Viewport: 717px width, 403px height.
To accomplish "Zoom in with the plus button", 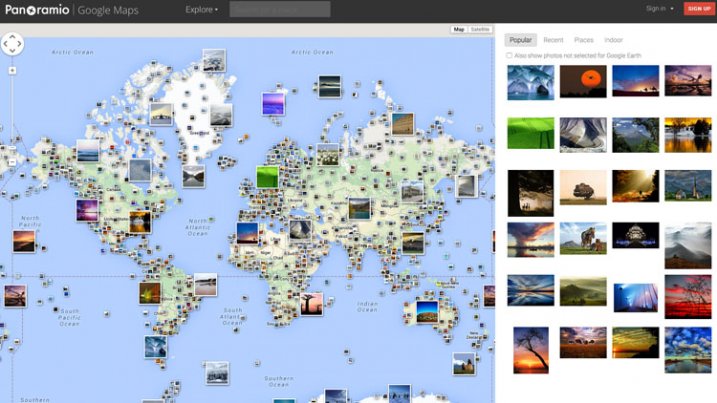I will [12, 70].
